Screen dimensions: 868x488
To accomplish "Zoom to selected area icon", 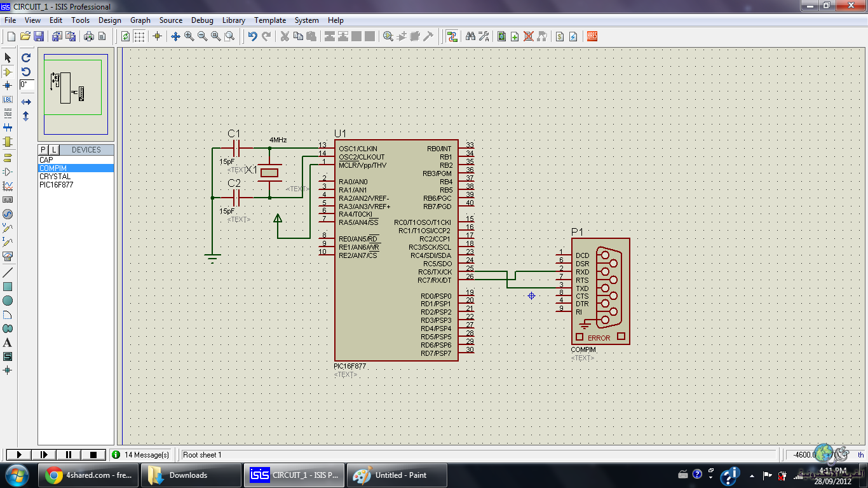I will 229,36.
